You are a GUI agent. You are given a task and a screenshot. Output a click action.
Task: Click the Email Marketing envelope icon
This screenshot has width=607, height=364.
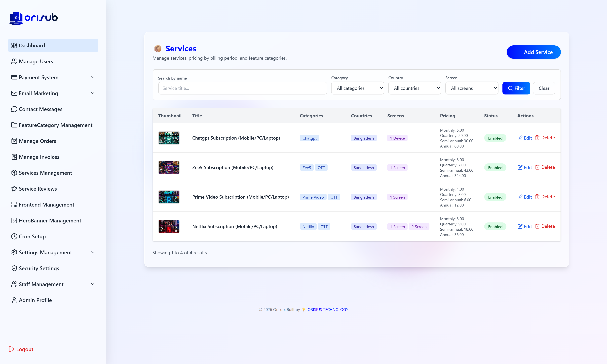tap(14, 93)
